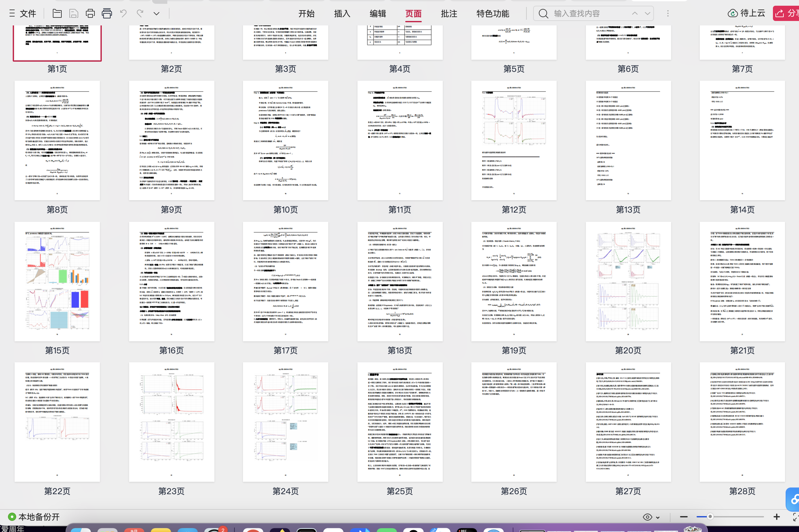
Task: Click the zoom slider handle
Action: [710, 517]
